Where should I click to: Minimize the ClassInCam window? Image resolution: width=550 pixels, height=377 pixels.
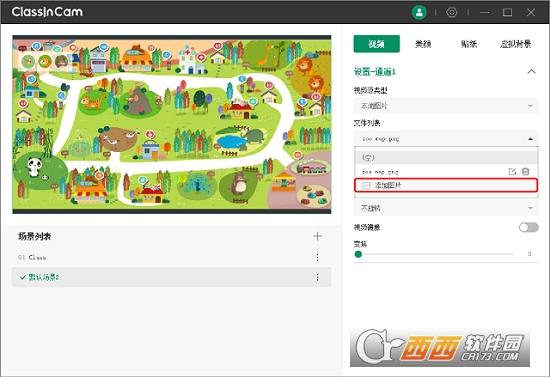485,12
